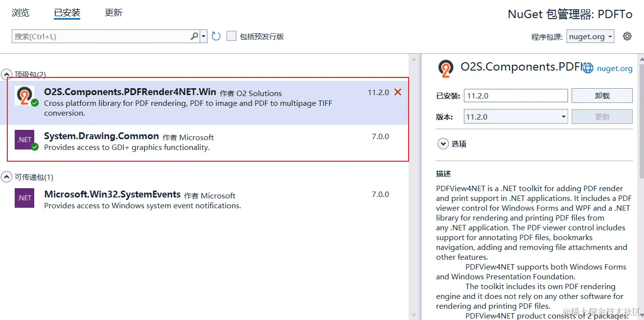The height and width of the screenshot is (320, 644).
Task: Select the O2S.Components.PDFRender4NET.Win package name
Action: pyautogui.click(x=130, y=92)
